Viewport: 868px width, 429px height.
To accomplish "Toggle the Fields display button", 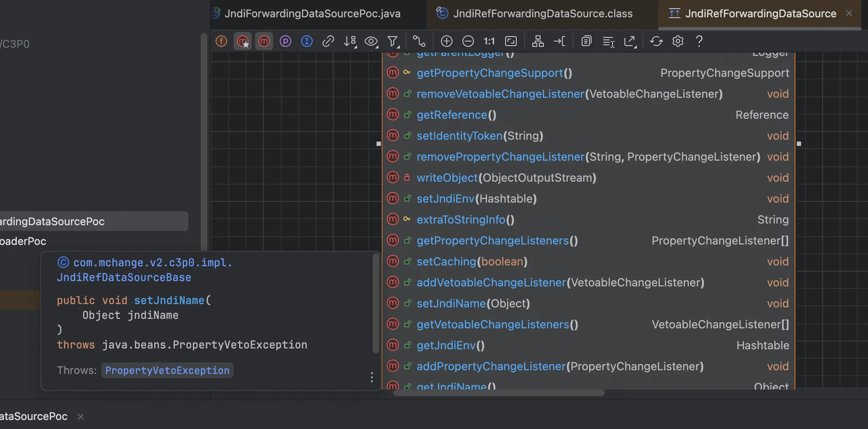I will 221,41.
